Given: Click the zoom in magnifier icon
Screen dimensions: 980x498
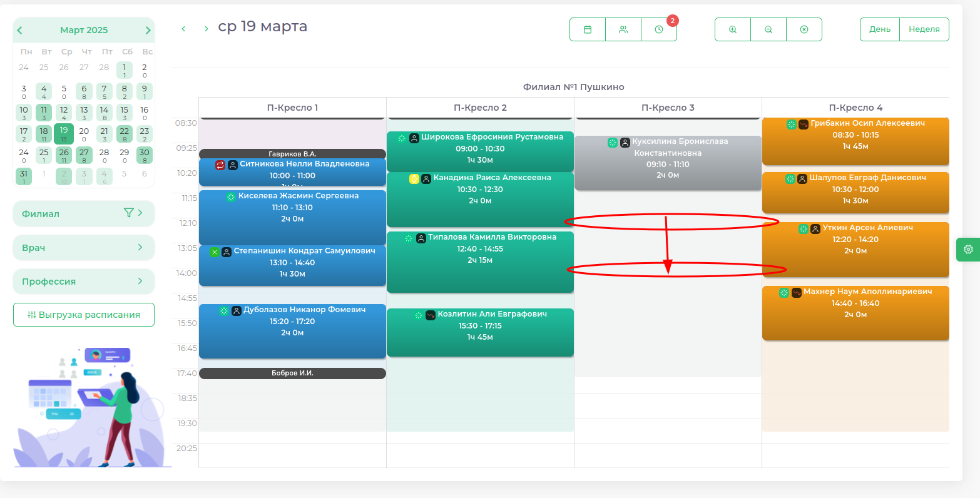Looking at the screenshot, I should (733, 29).
